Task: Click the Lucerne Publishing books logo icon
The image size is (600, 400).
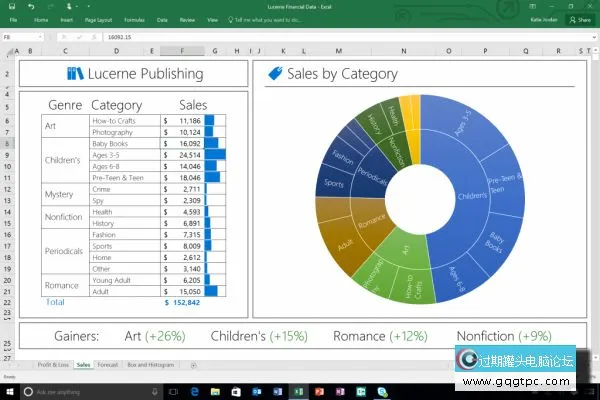Action: 75,73
